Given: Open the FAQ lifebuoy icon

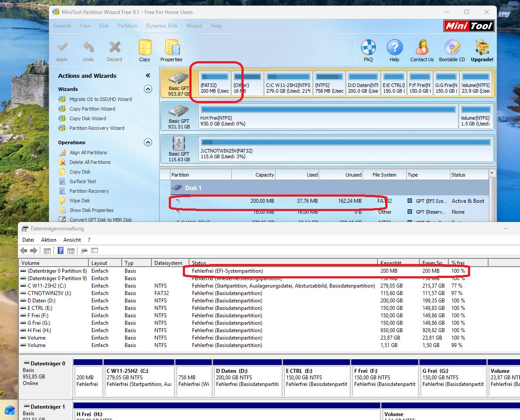Looking at the screenshot, I should 368,47.
